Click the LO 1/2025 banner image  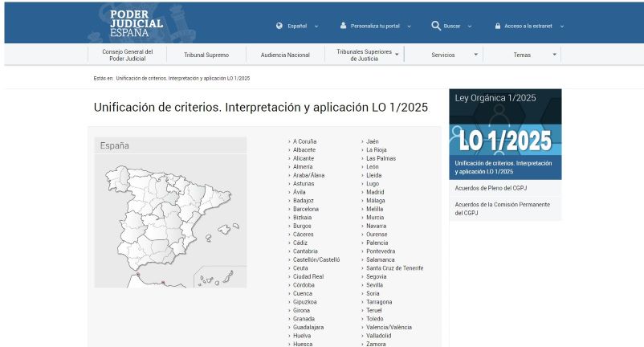point(505,141)
